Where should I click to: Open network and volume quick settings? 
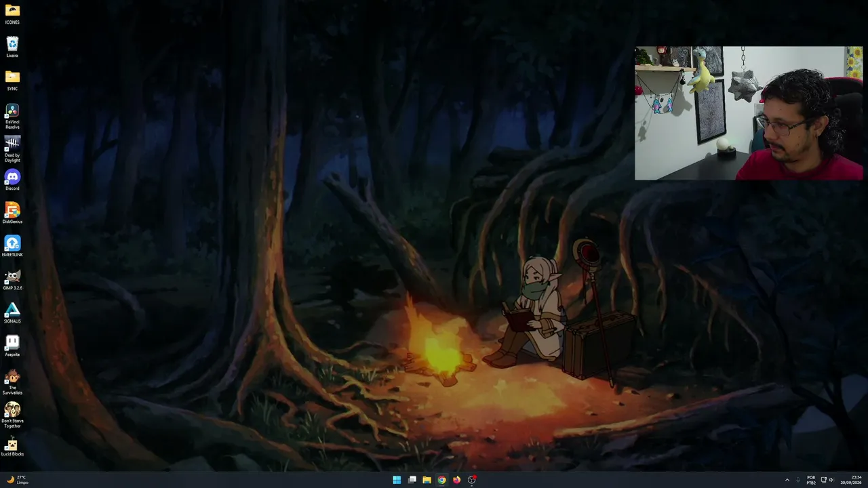(827, 480)
